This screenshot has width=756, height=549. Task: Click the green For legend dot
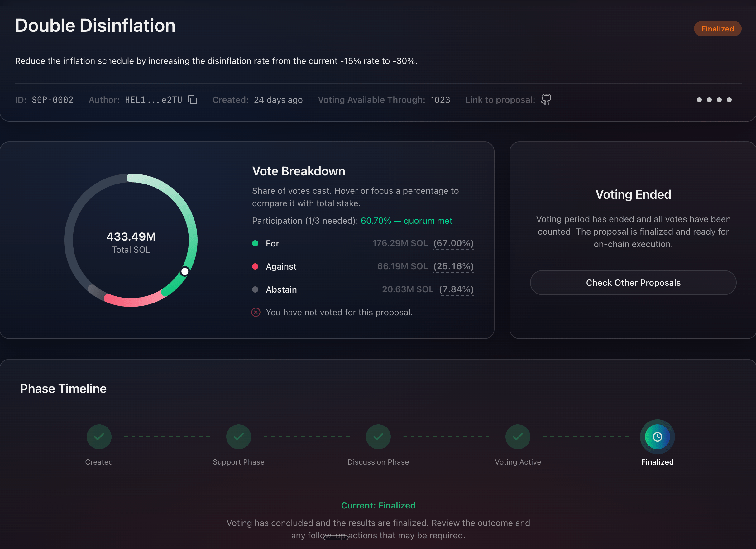tap(255, 243)
